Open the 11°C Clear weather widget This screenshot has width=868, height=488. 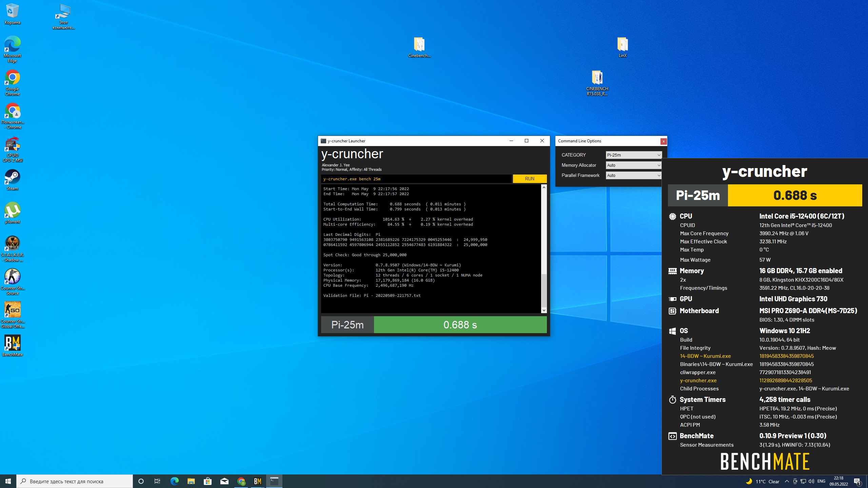click(763, 481)
